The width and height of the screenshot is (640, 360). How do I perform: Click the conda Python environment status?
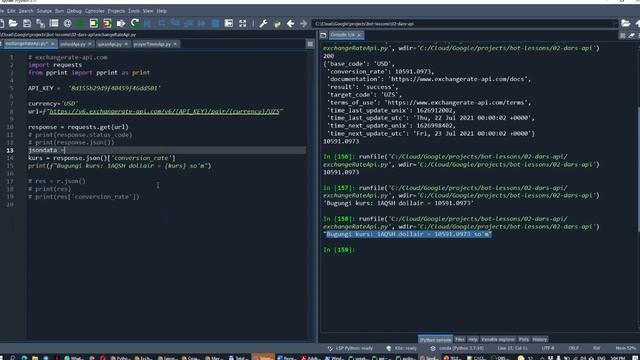(x=457, y=348)
